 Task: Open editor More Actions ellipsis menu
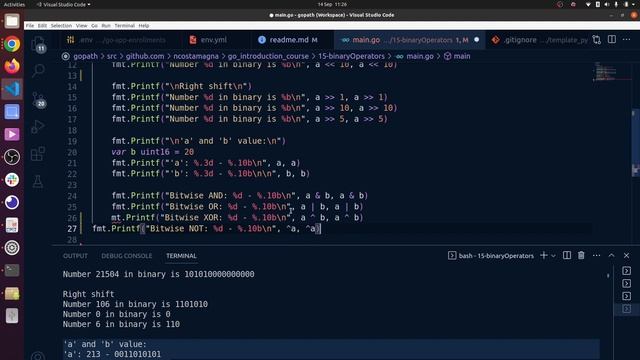tap(627, 40)
